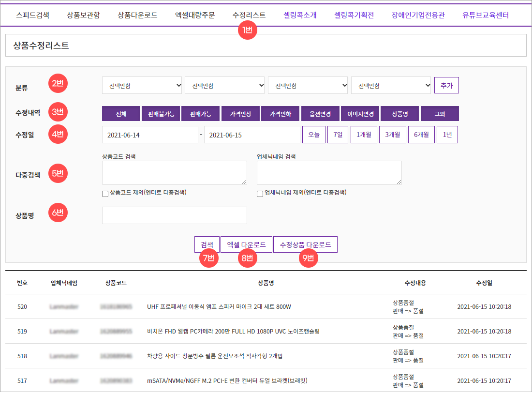Viewport: 532px width, 395px height.
Task: Select the 판매불가능 filter
Action: pyautogui.click(x=161, y=114)
